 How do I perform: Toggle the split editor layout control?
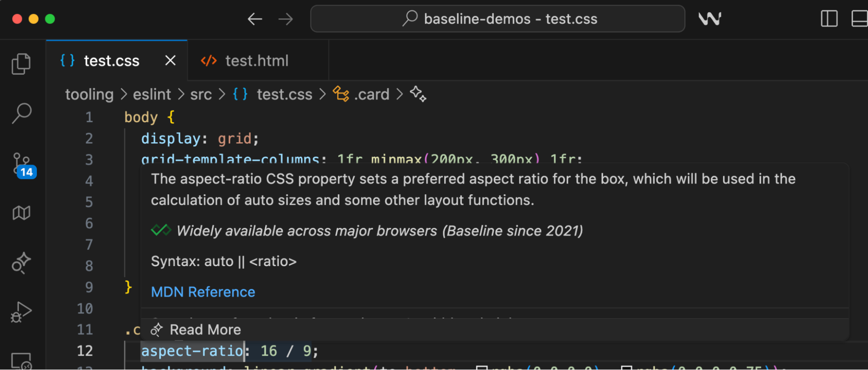coord(828,19)
